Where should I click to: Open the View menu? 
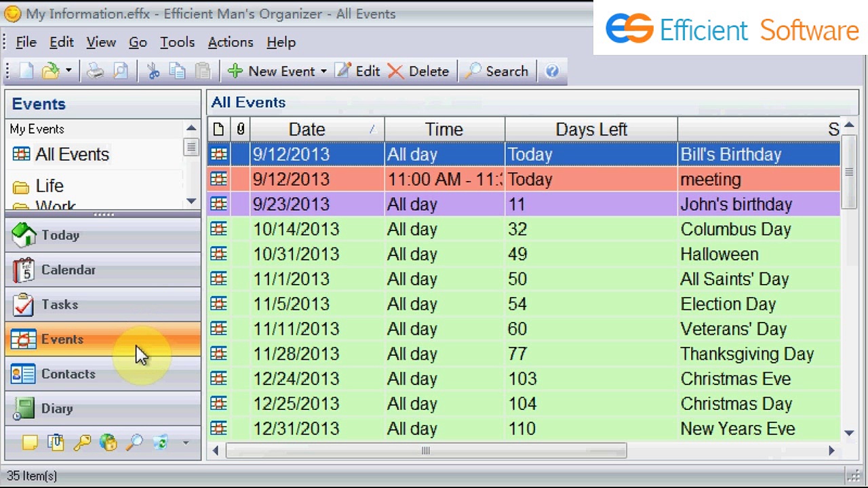click(101, 42)
